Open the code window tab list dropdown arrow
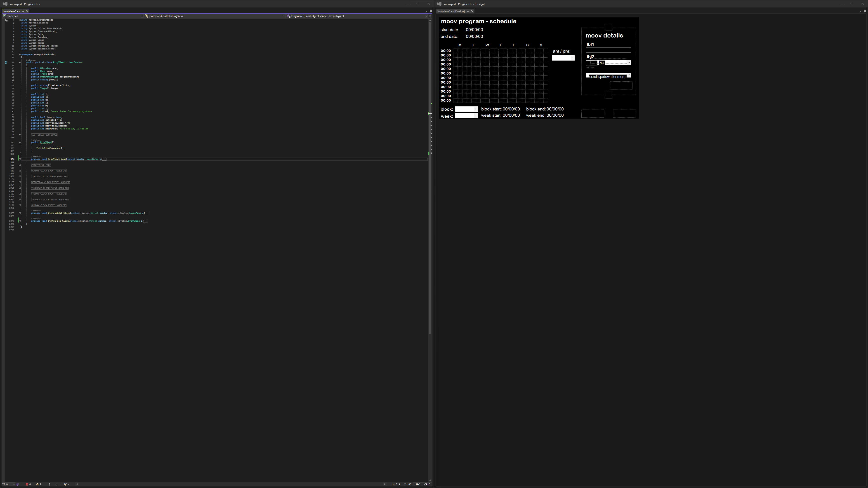 point(427,11)
